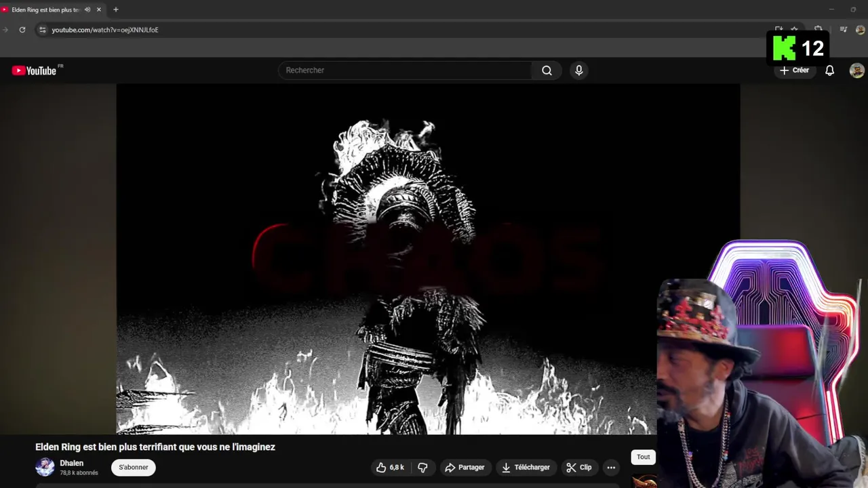Dislike the video with thumbs down
This screenshot has width=868, height=488.
(422, 467)
